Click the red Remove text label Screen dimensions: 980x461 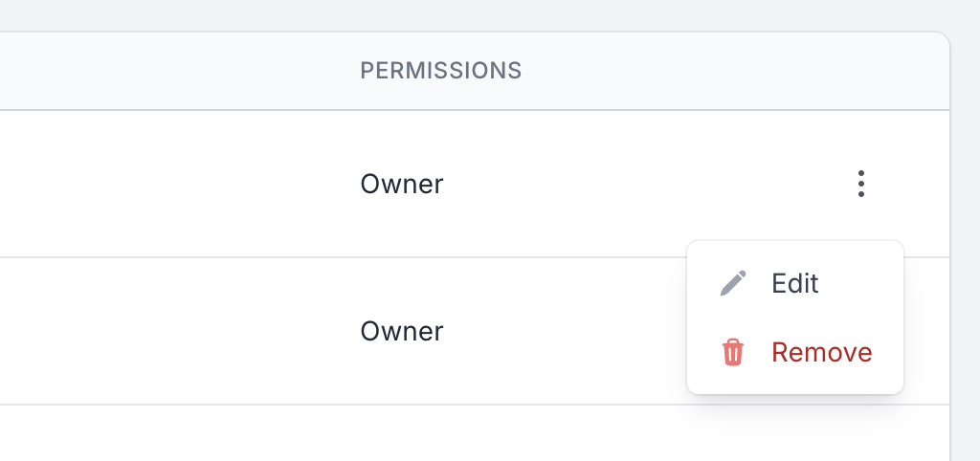tap(822, 352)
